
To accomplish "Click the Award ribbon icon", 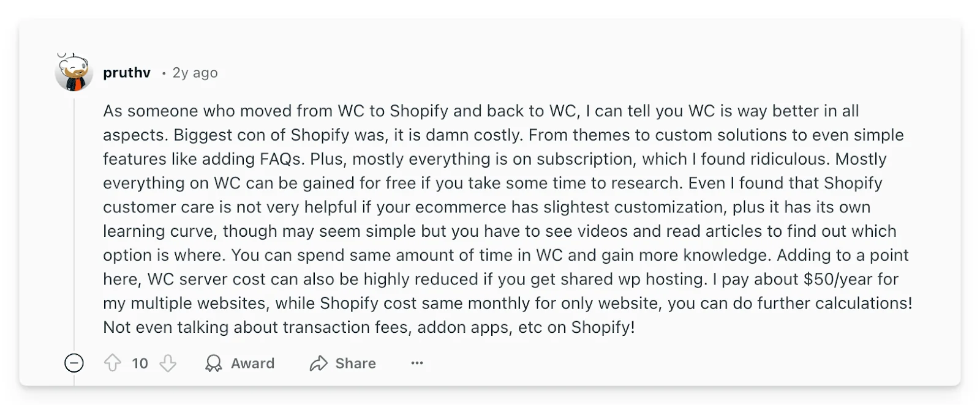I will (214, 363).
